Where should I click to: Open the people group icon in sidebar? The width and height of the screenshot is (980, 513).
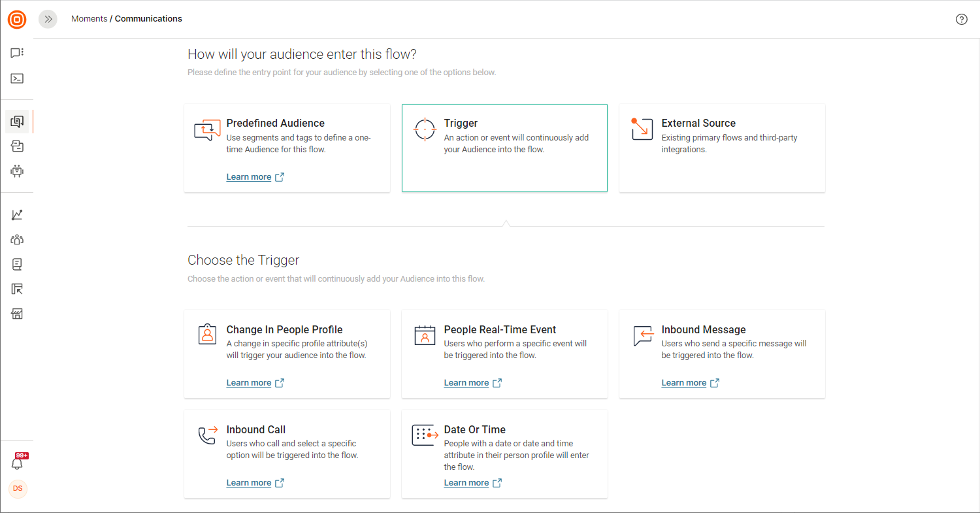point(17,240)
